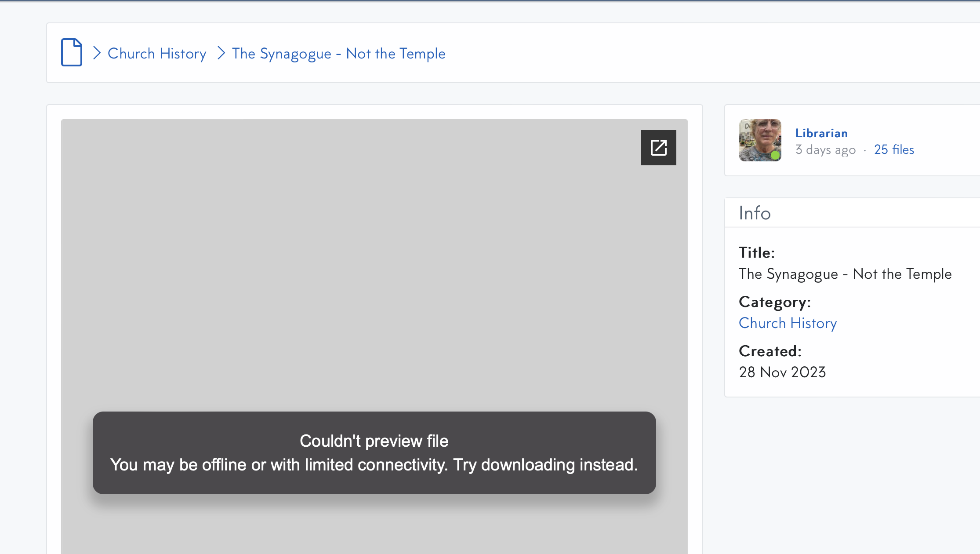Click the Librarian username link
980x554 pixels.
821,133
